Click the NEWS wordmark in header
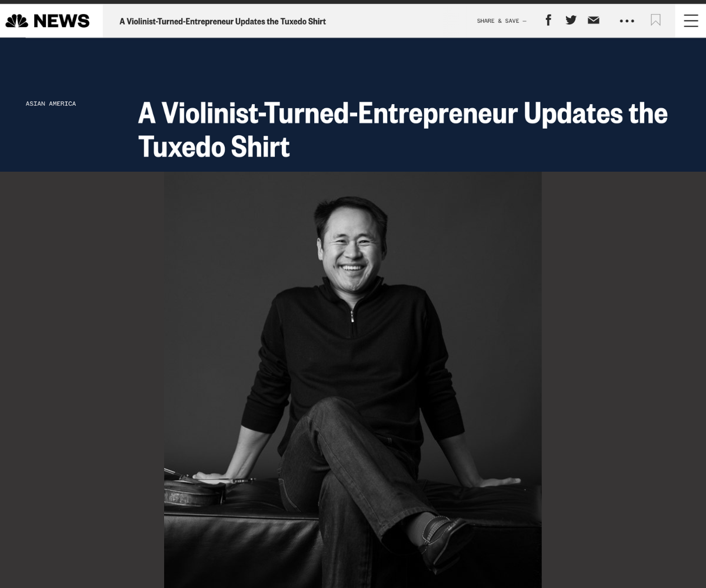Screen dimensions: 706x588 tap(62, 21)
